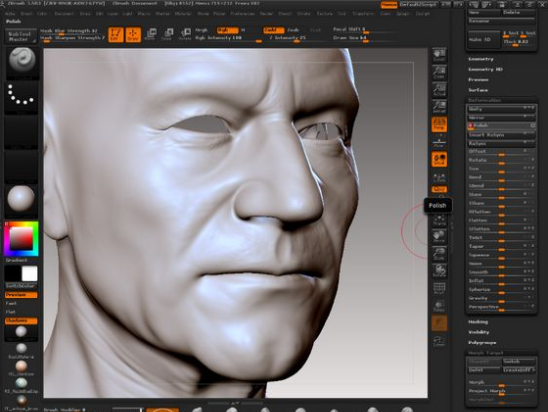Click the SubTool Master button
Viewport: 548px width, 412px height.
click(21, 36)
